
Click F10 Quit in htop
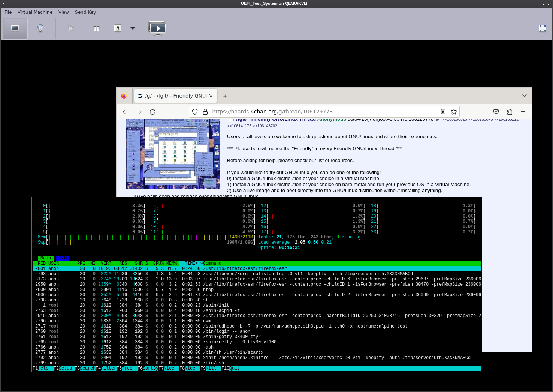pyautogui.click(x=231, y=368)
